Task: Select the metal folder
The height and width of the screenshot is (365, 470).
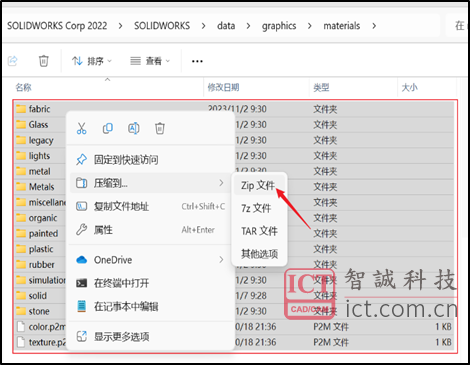Action: (40, 171)
